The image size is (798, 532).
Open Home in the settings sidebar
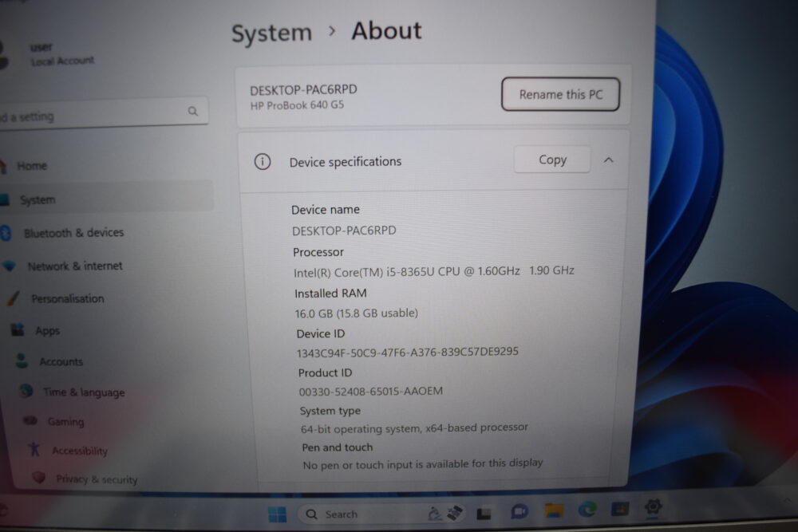[32, 166]
